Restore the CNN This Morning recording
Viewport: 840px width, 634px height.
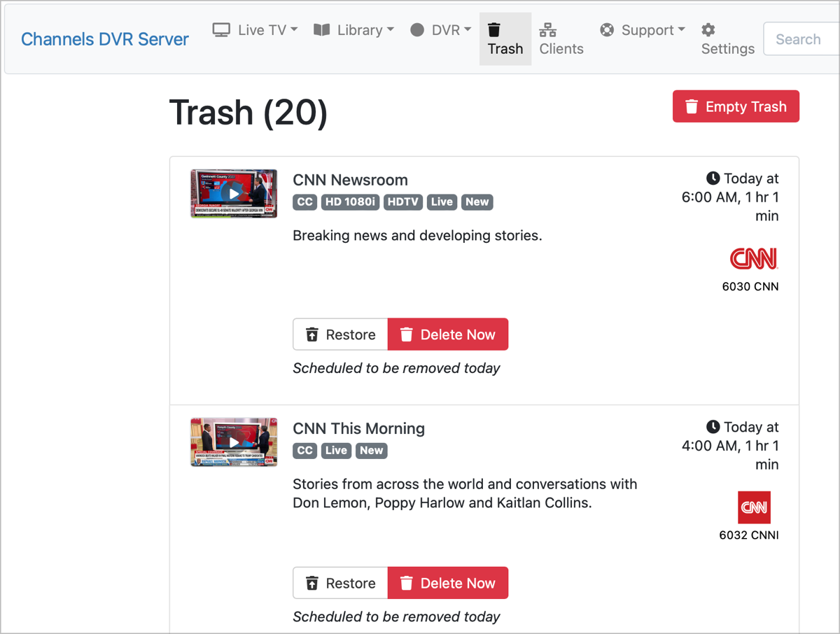[340, 583]
